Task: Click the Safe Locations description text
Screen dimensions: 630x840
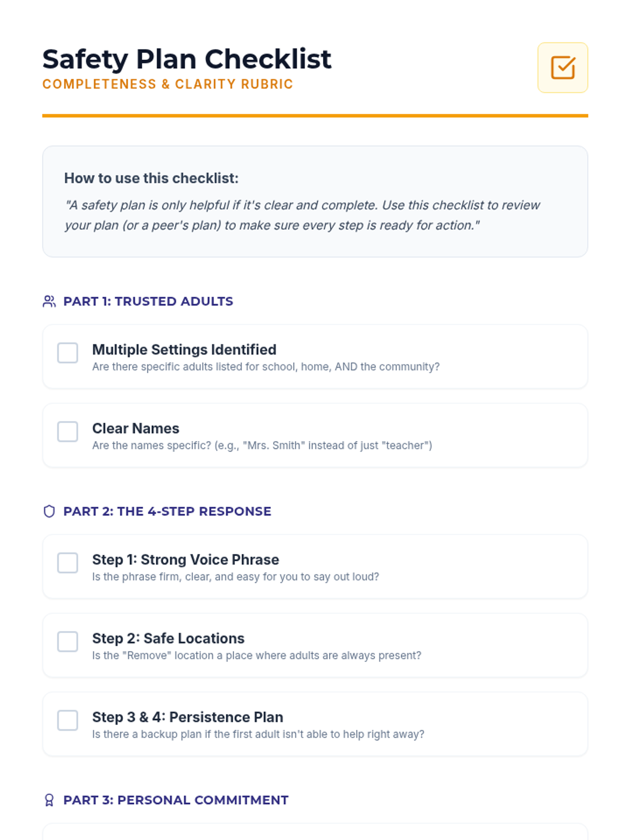Action: 257,655
